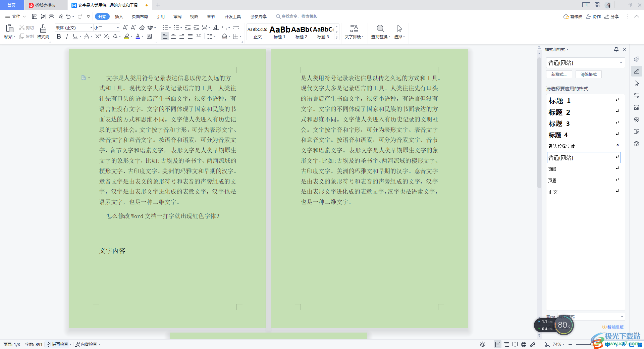Open the Borders dropdown
The width and height of the screenshot is (644, 349).
pos(241,36)
